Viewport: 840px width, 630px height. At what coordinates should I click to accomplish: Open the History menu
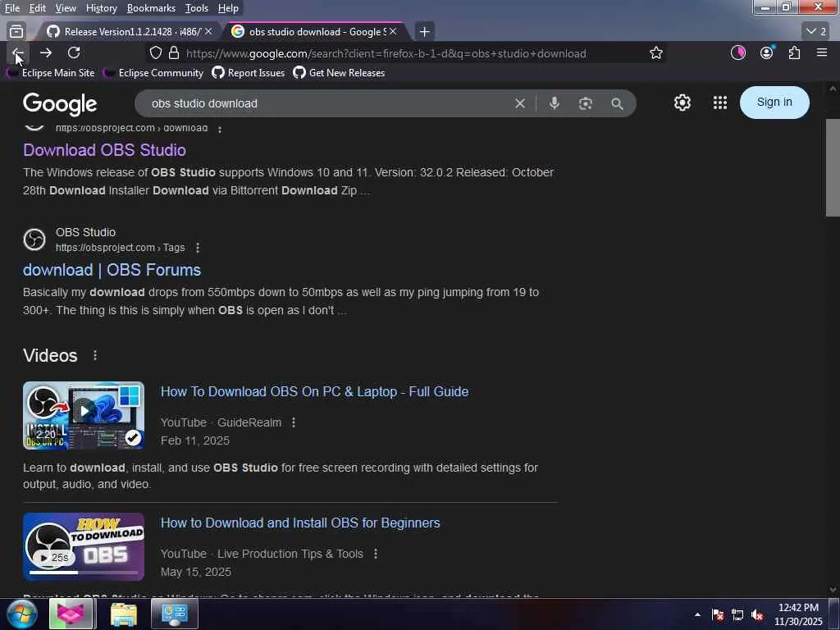coord(101,8)
